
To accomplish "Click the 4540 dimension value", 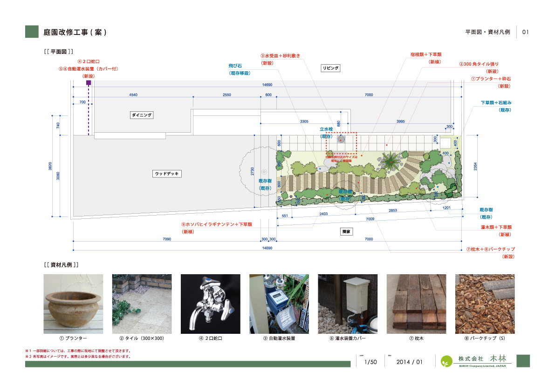I will coord(133,95).
